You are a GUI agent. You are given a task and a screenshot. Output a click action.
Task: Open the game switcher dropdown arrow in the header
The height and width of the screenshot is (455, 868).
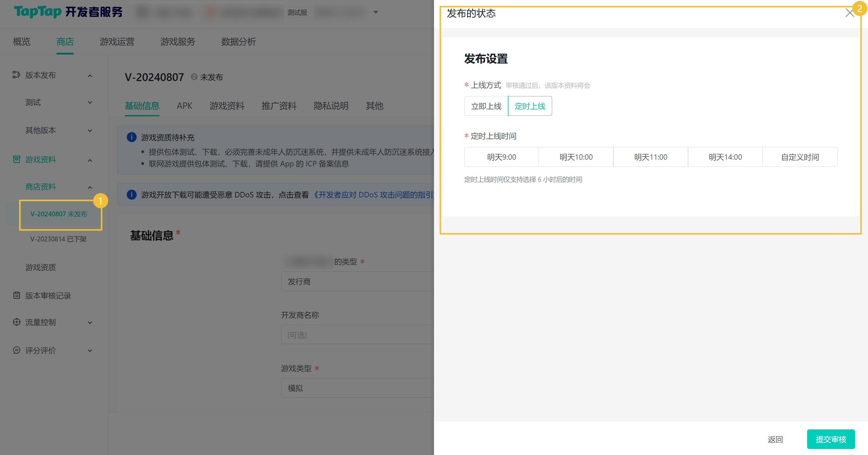(x=376, y=12)
